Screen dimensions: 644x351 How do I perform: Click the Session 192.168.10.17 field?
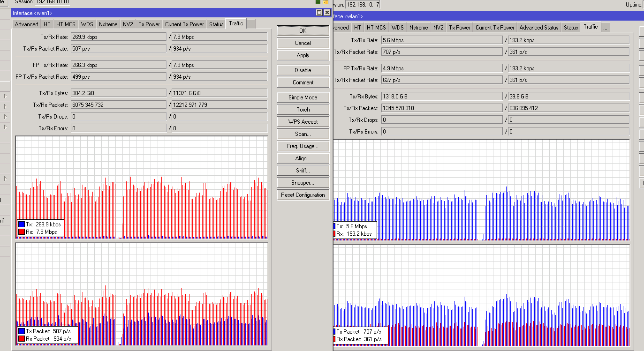tap(363, 5)
